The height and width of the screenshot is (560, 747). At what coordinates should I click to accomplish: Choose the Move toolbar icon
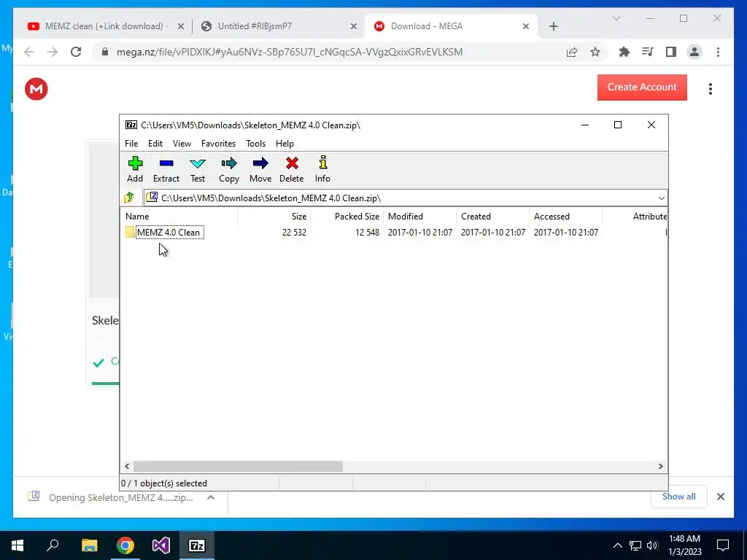260,169
